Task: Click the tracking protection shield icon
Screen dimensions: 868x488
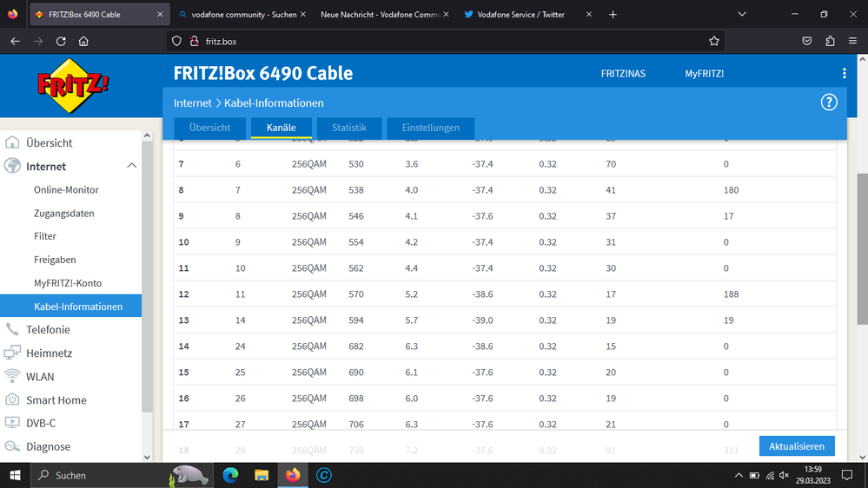Action: tap(176, 41)
